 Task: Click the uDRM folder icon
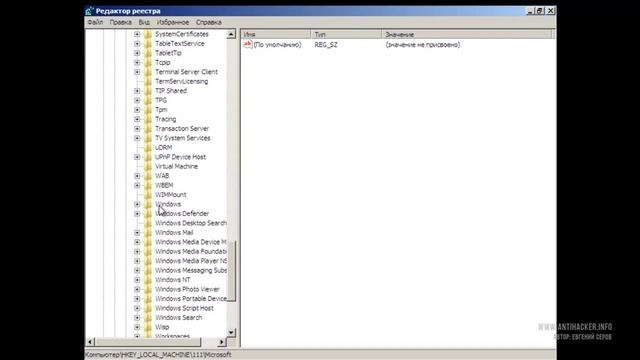[148, 147]
